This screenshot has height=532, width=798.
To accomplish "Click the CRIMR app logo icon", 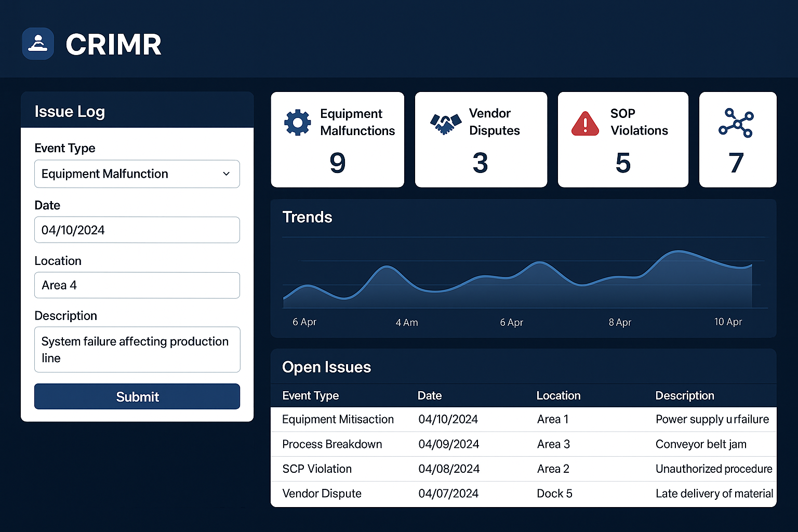I will pyautogui.click(x=38, y=44).
